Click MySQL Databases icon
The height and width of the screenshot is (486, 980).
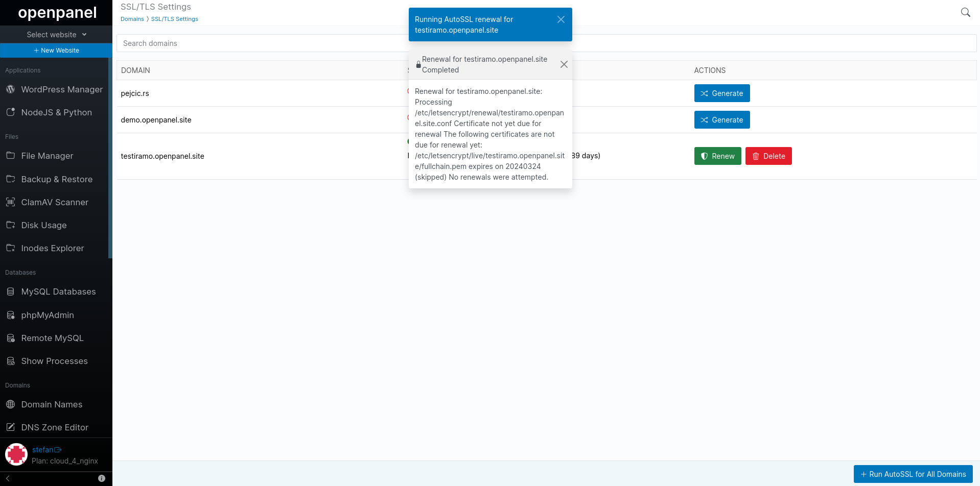click(10, 291)
